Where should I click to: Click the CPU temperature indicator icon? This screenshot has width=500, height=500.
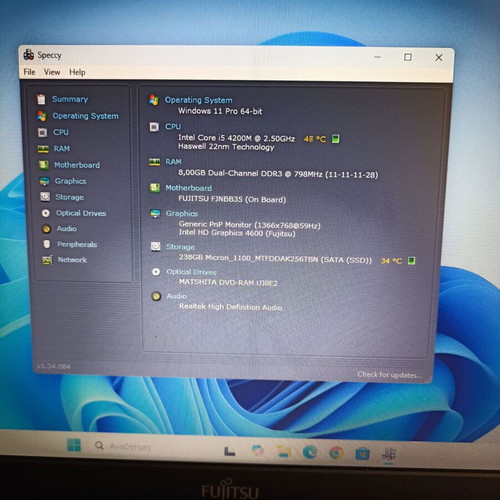tap(336, 139)
